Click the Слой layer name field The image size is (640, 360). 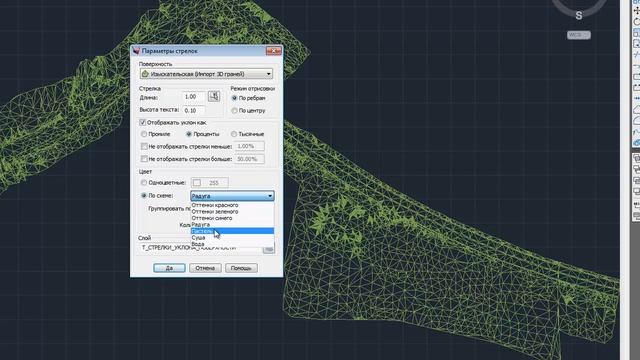pyautogui.click(x=200, y=248)
